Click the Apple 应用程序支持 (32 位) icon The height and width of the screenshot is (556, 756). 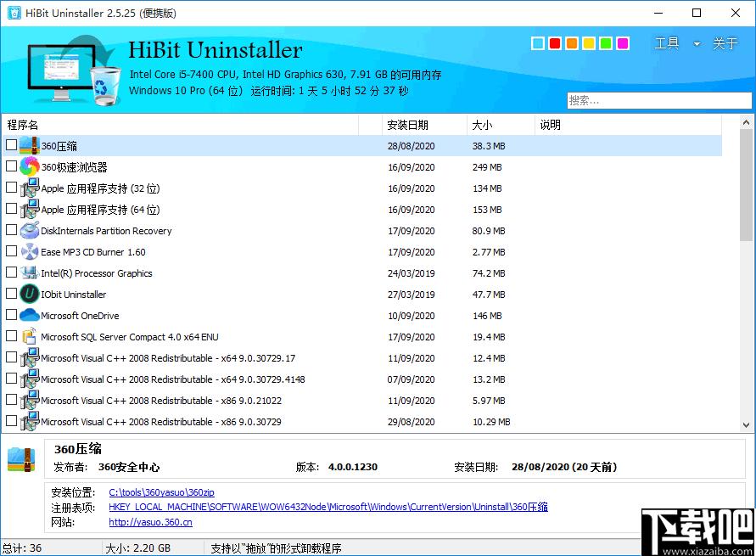(30, 188)
